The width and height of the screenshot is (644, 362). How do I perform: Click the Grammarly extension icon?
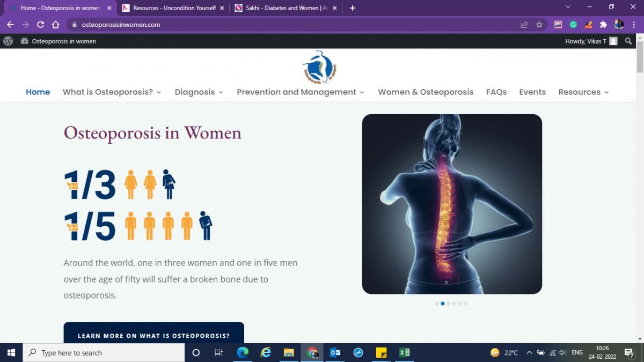[x=573, y=25]
